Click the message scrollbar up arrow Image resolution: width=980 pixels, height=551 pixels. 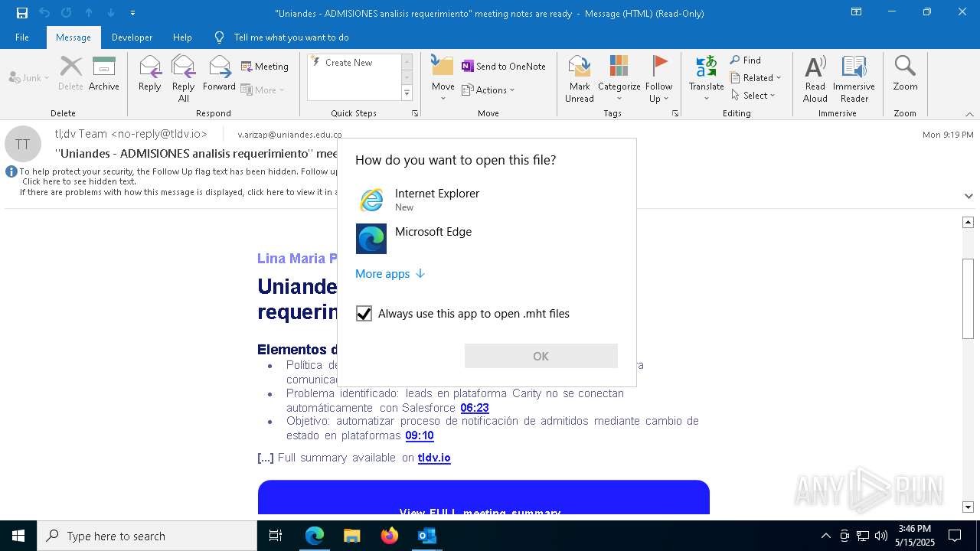[968, 222]
